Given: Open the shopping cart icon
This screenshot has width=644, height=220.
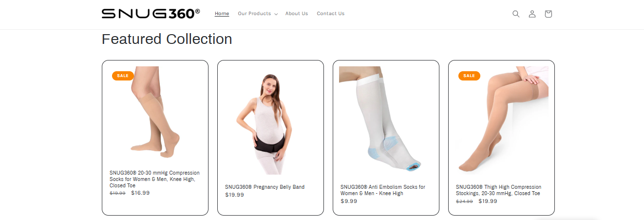Looking at the screenshot, I should pyautogui.click(x=548, y=14).
